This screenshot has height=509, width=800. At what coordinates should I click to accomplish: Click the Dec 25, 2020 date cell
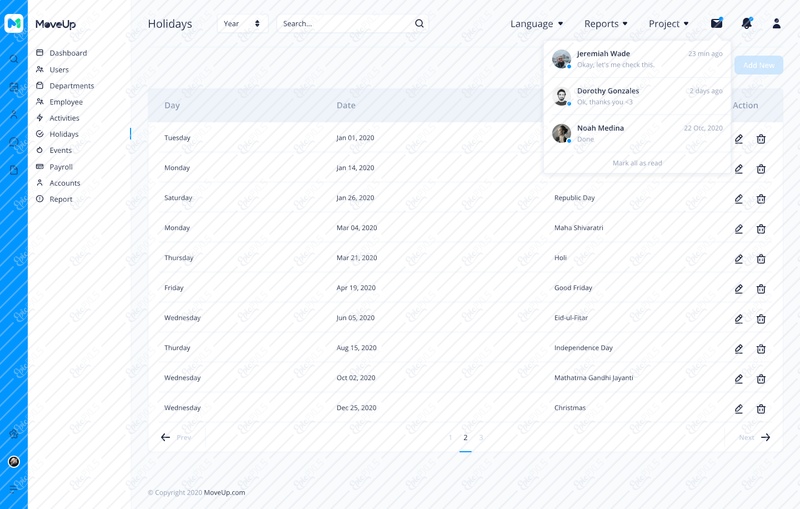pos(356,408)
